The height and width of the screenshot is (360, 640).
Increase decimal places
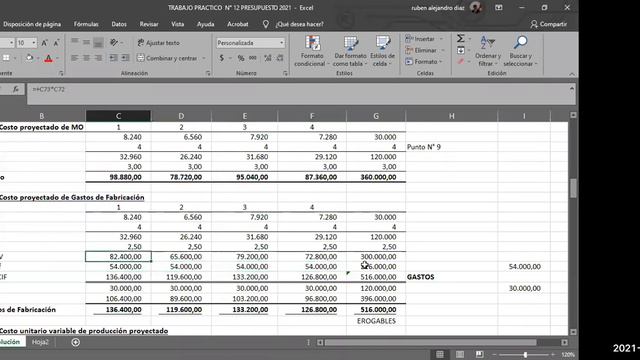[268, 58]
